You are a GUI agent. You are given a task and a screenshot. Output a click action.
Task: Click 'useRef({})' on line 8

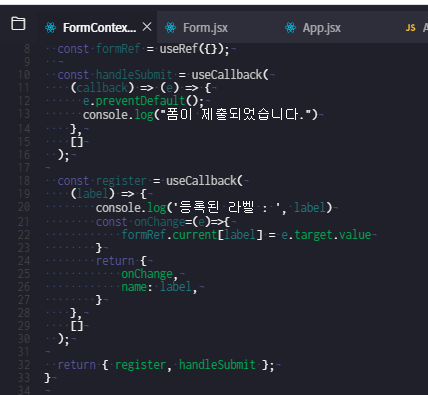coord(191,49)
